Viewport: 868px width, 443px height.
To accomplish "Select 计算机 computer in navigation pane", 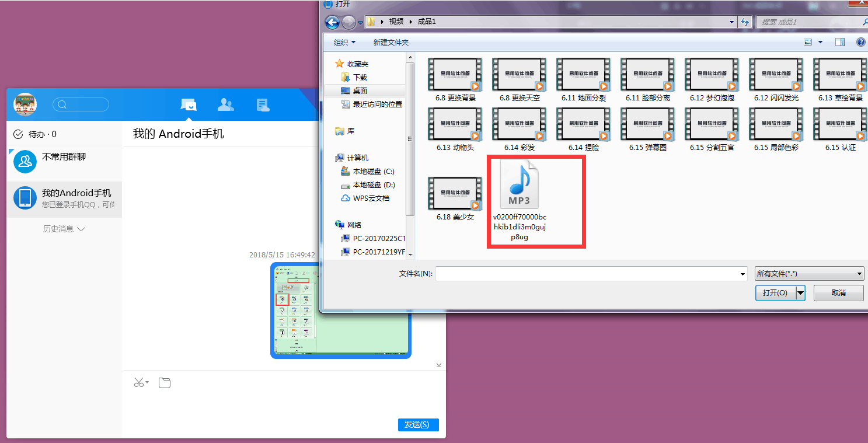I will tap(352, 158).
